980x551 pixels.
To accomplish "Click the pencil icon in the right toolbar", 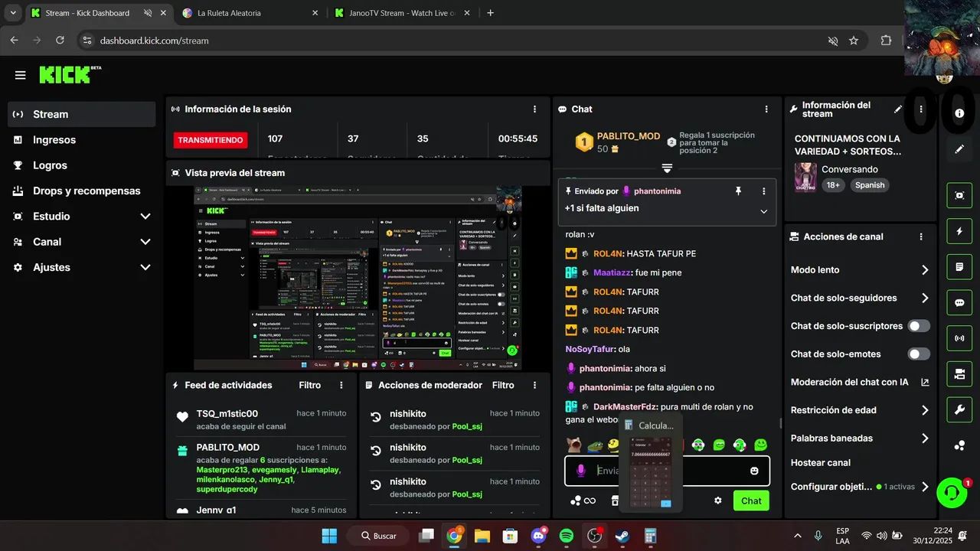I will pos(959,149).
